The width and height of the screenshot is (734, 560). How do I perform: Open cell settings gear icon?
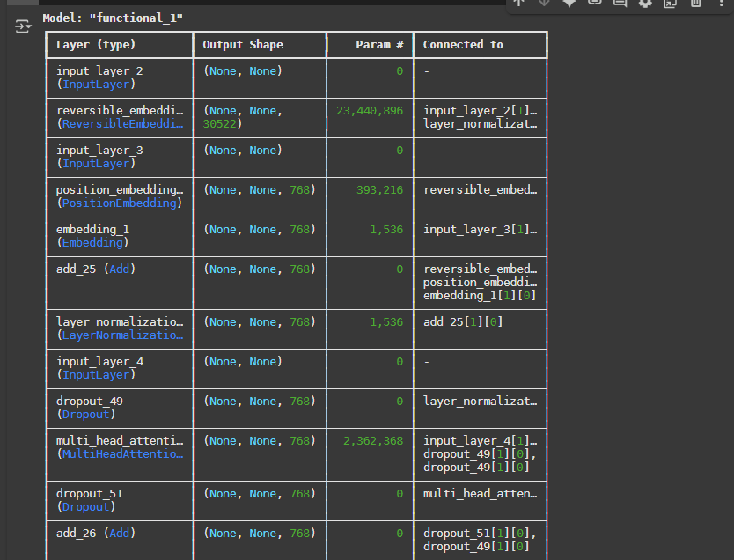[645, 4]
